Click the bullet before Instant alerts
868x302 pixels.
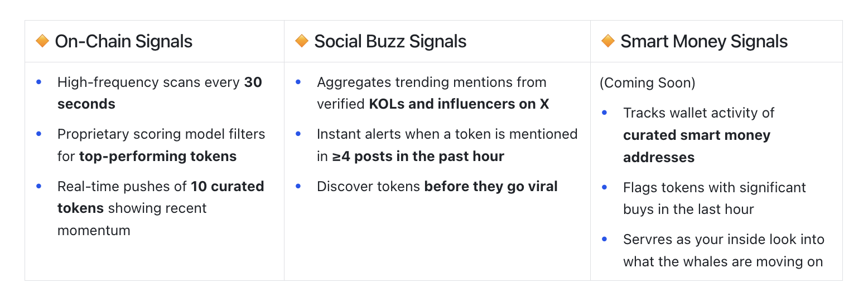click(x=298, y=134)
